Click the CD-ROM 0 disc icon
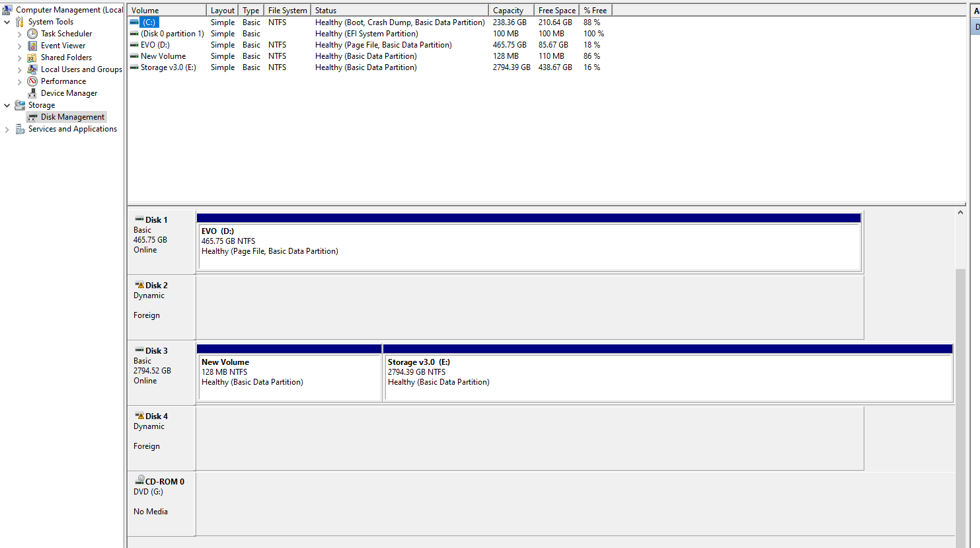 point(139,480)
